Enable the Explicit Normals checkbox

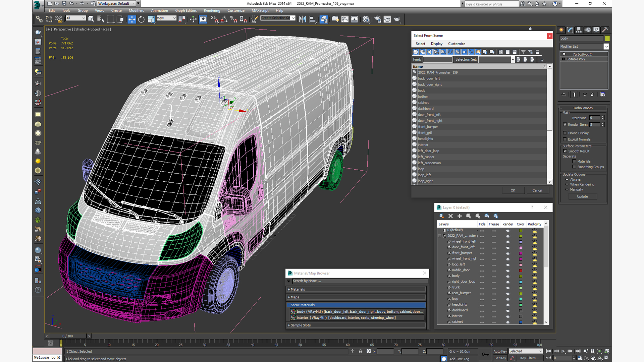[x=565, y=139]
